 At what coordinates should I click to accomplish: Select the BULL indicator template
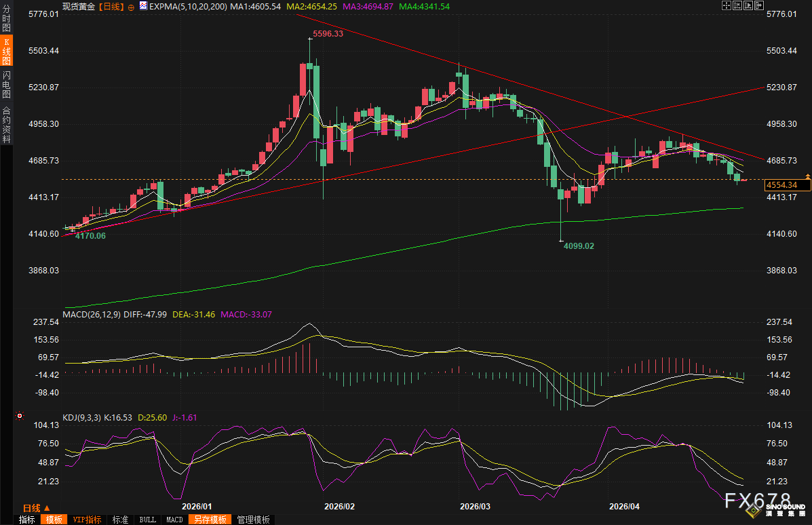[147, 520]
